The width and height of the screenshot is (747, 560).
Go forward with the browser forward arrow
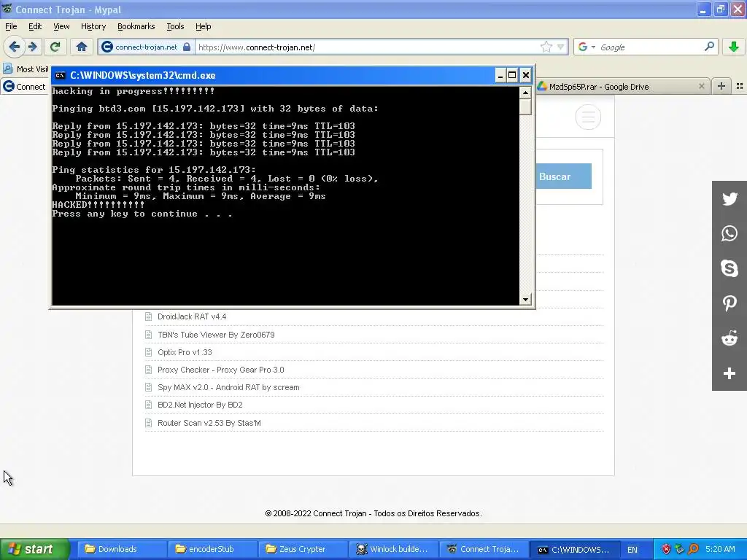tap(33, 47)
